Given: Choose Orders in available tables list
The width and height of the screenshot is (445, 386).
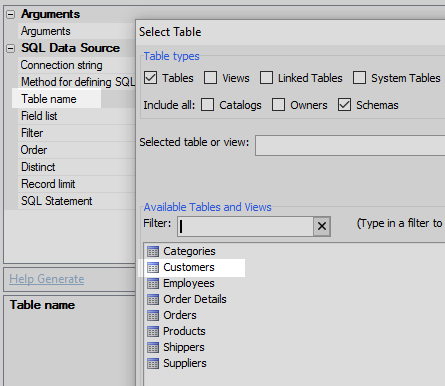Looking at the screenshot, I should (180, 315).
